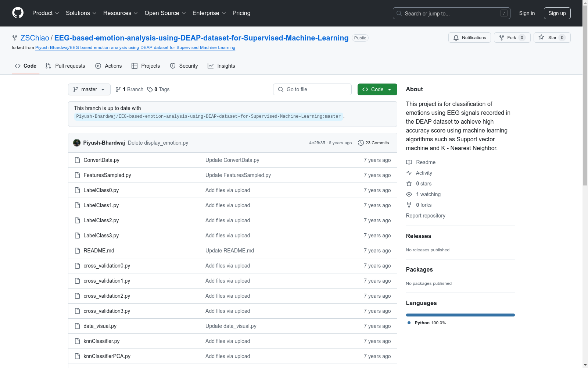The width and height of the screenshot is (588, 368).
Task: Open commit message 'Update ConvertData.py'
Action: 232,160
